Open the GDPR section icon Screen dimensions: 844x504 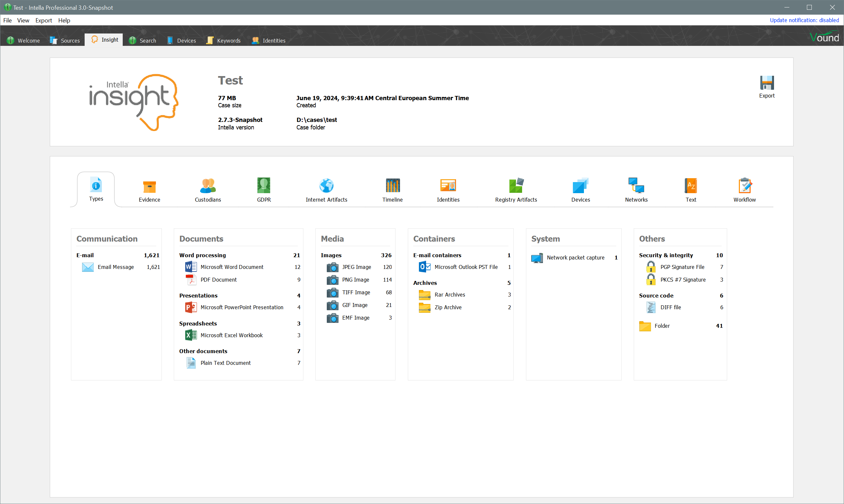(264, 186)
